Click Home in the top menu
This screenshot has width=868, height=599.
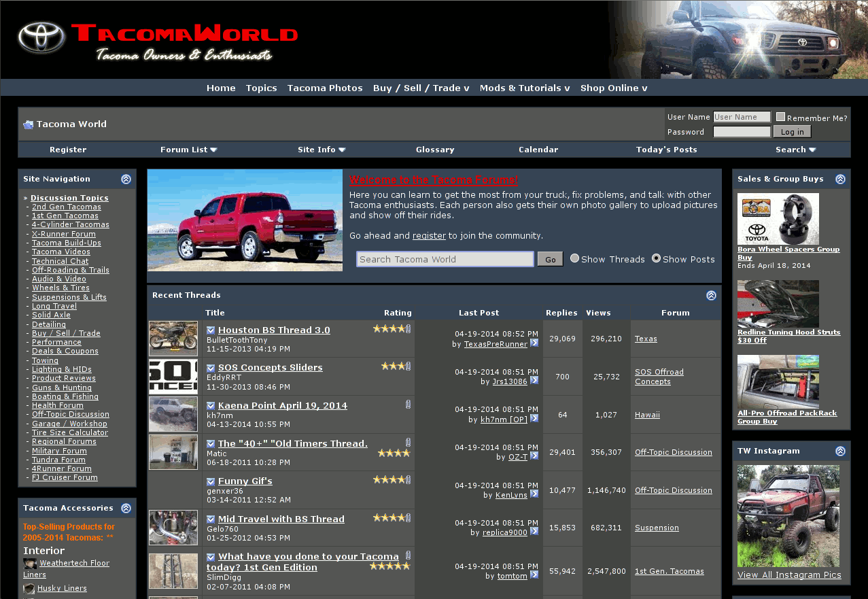pos(221,88)
